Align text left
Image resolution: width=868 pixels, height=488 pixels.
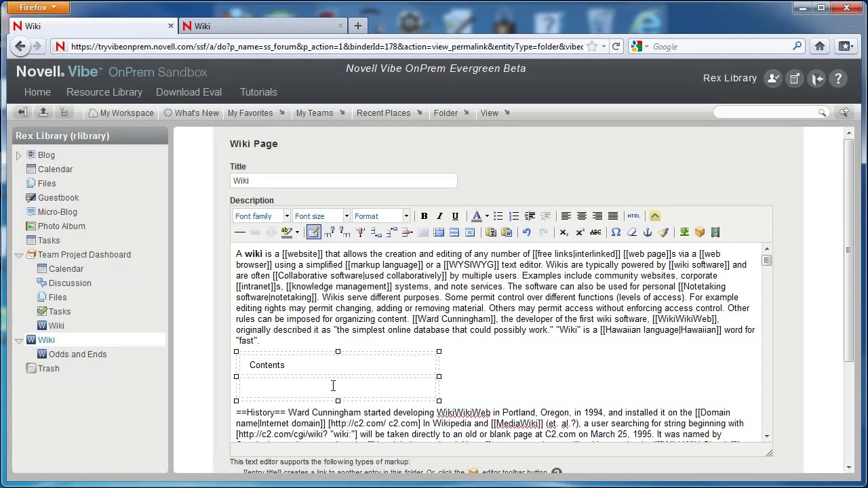(x=566, y=216)
